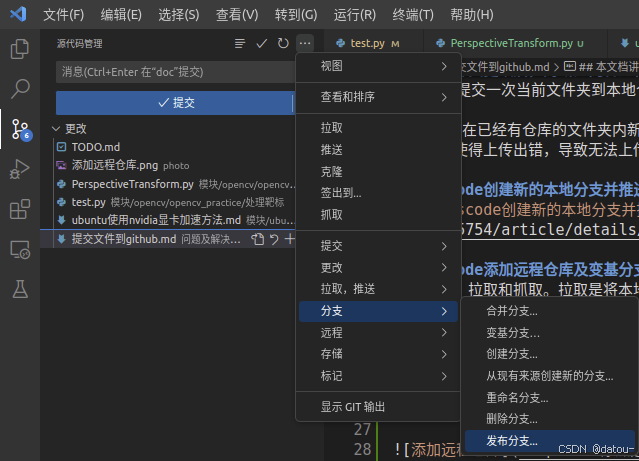Focus the commit message input field
639x461 pixels.
(175, 72)
